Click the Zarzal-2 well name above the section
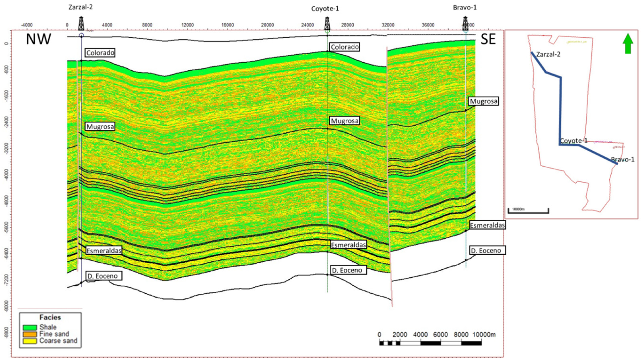This screenshot has width=643, height=364. (x=81, y=7)
